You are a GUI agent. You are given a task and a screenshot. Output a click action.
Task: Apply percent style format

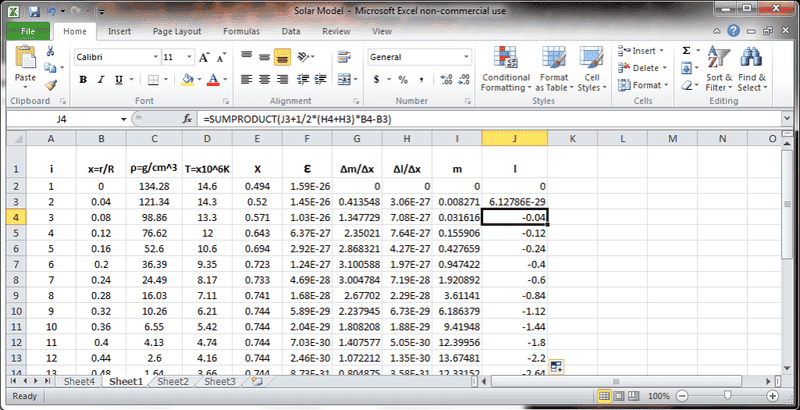[403, 80]
